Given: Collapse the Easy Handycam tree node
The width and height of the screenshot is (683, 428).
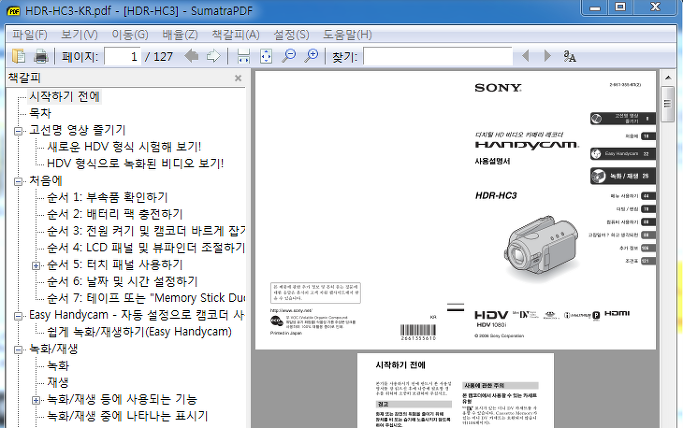Looking at the screenshot, I should tap(18, 316).
